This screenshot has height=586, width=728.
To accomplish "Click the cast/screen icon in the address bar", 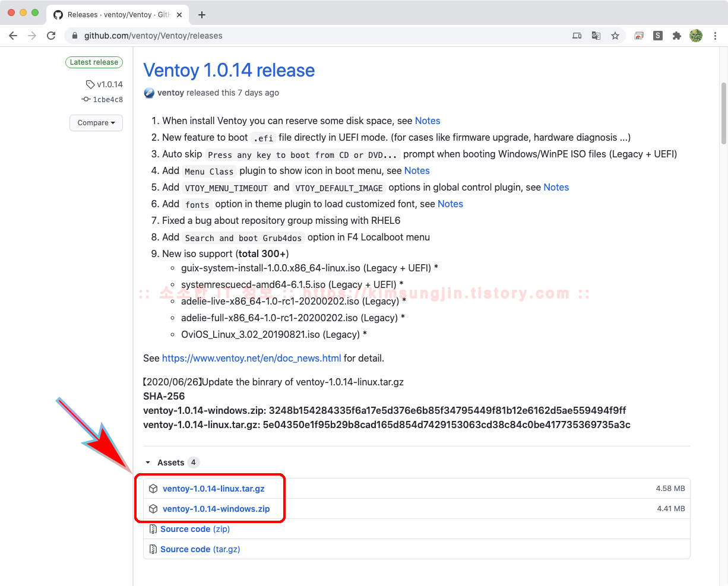I will (577, 36).
